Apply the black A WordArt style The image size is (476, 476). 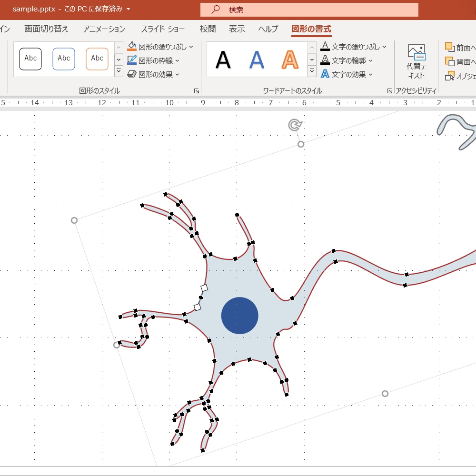click(223, 60)
